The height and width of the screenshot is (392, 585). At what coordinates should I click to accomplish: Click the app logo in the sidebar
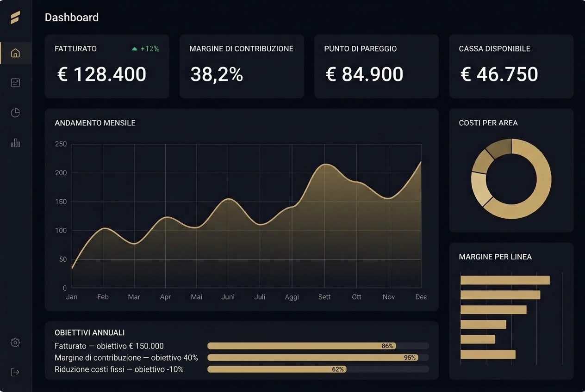tap(15, 18)
